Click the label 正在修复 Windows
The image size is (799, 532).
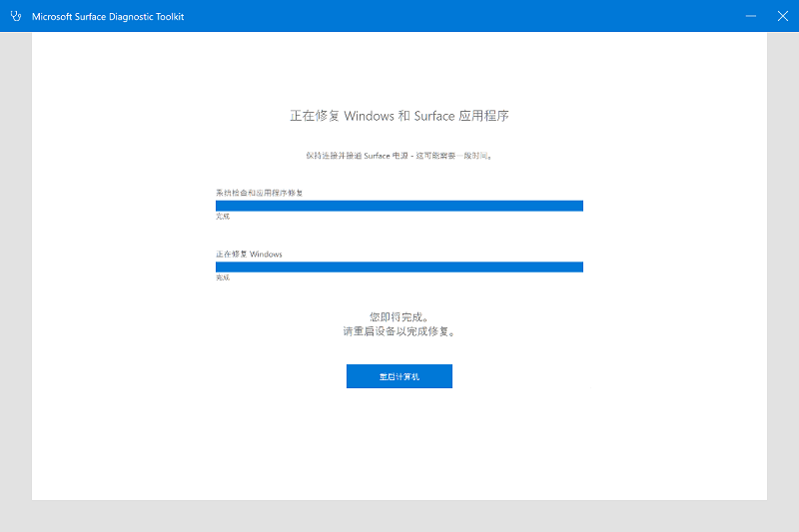click(x=249, y=255)
